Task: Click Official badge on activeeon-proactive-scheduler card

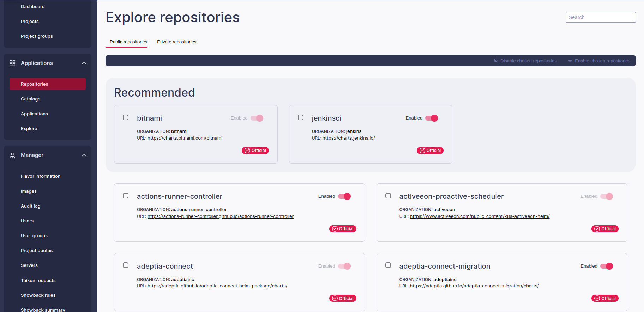Action: (x=605, y=229)
